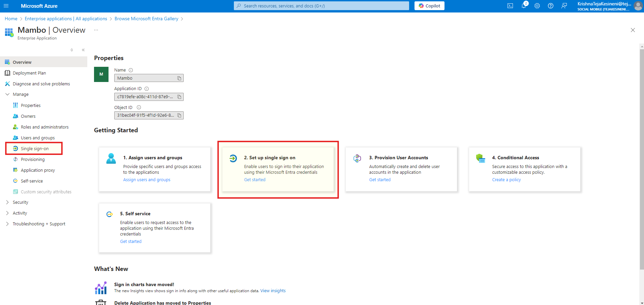Click Get started under Set up single sign on

(x=255, y=180)
